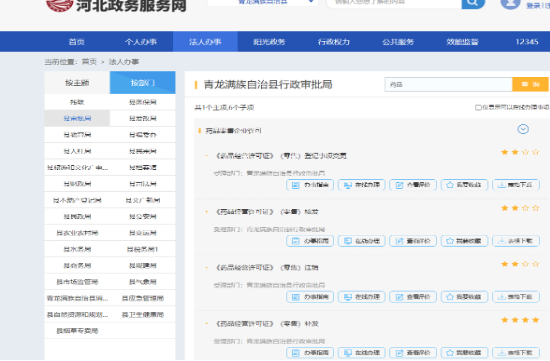Click the department keyword search field
The height and width of the screenshot is (361, 550).
click(x=448, y=85)
